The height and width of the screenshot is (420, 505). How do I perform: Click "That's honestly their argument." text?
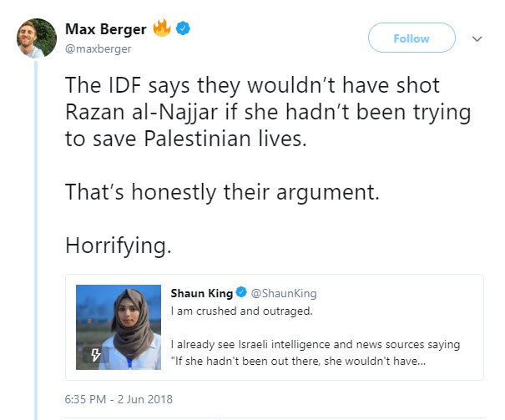point(222,192)
